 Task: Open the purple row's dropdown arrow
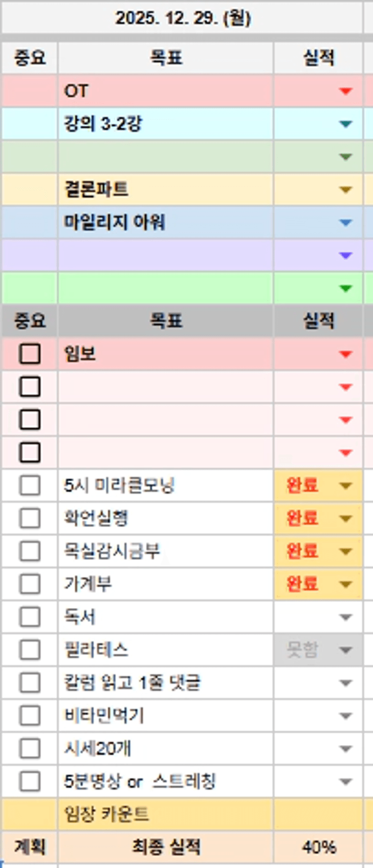pyautogui.click(x=345, y=256)
